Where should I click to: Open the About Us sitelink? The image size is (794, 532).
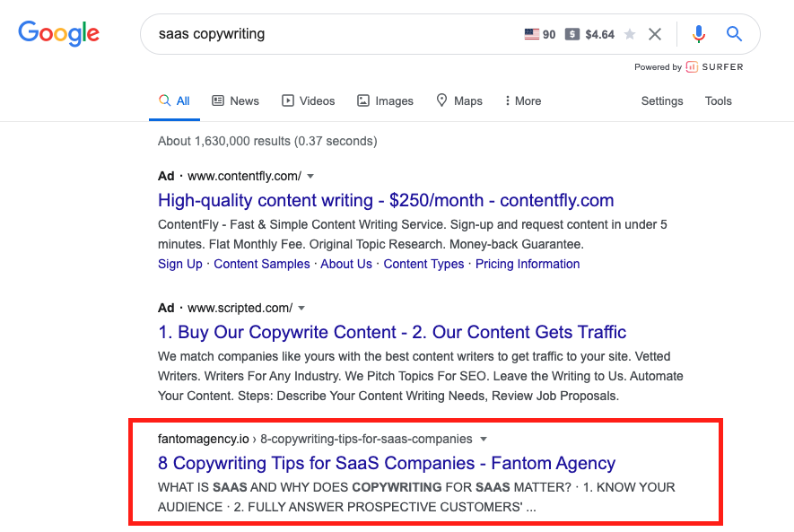346,264
